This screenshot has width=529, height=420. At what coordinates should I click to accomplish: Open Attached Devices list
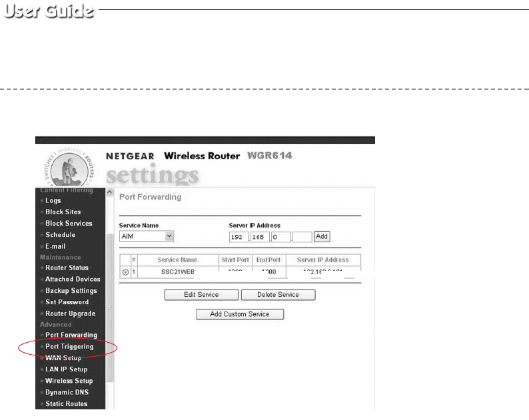point(73,279)
